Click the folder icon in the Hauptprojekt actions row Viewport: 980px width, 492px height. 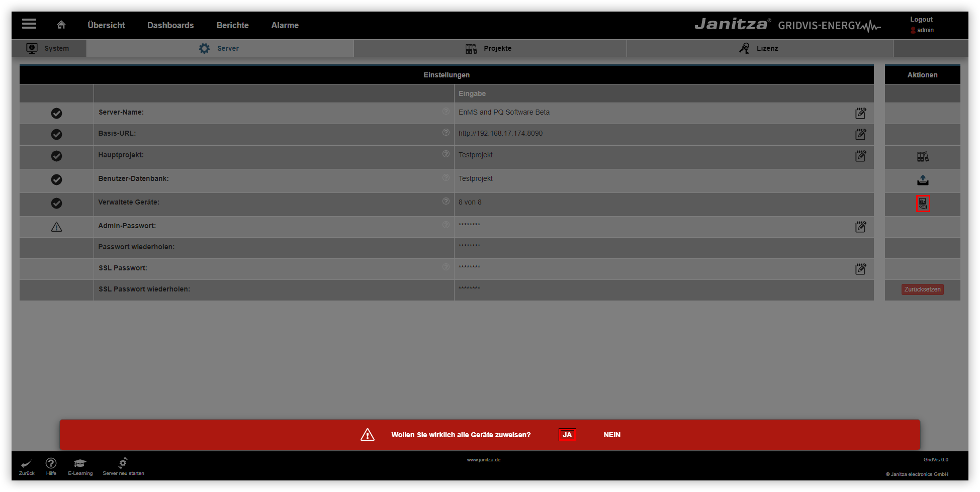[923, 156]
